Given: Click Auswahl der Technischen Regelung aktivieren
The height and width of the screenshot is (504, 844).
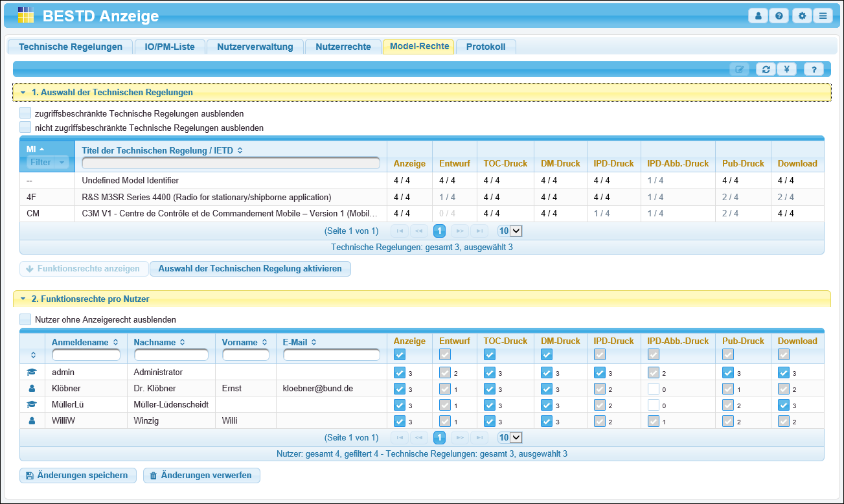Looking at the screenshot, I should click(x=250, y=268).
